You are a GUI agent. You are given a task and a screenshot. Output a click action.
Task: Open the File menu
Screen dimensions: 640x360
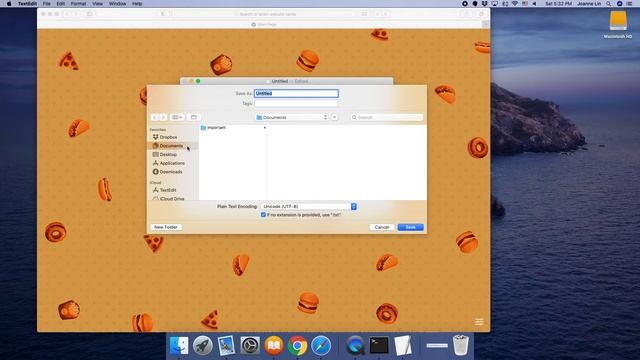point(47,4)
